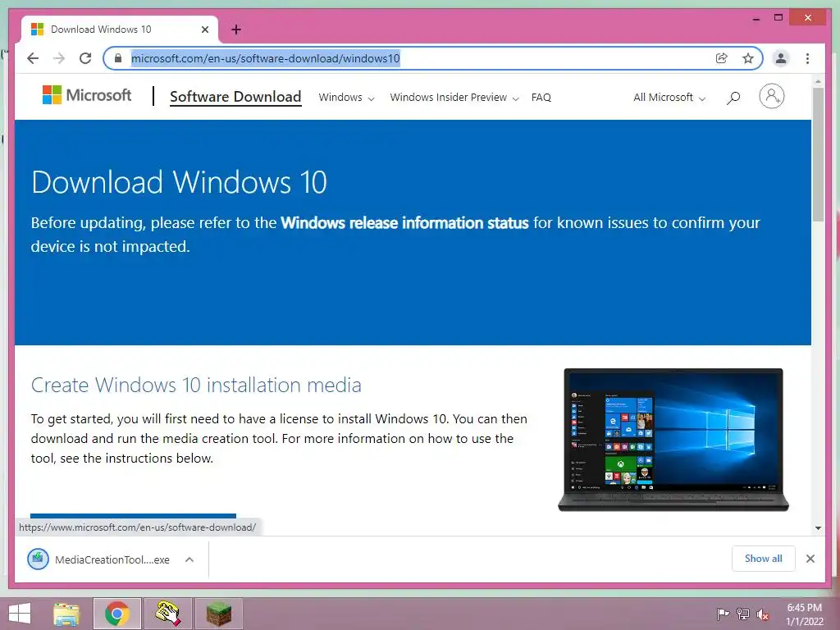Expand the Windows navigation menu
840x630 pixels.
tap(346, 98)
